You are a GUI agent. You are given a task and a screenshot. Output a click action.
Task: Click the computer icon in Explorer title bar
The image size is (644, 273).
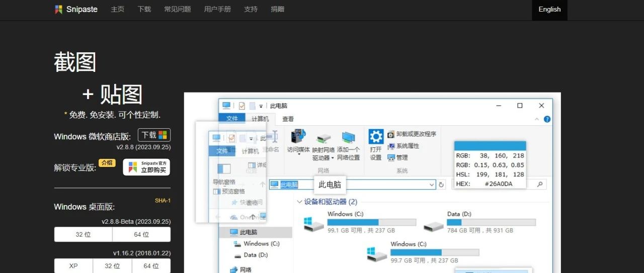226,106
